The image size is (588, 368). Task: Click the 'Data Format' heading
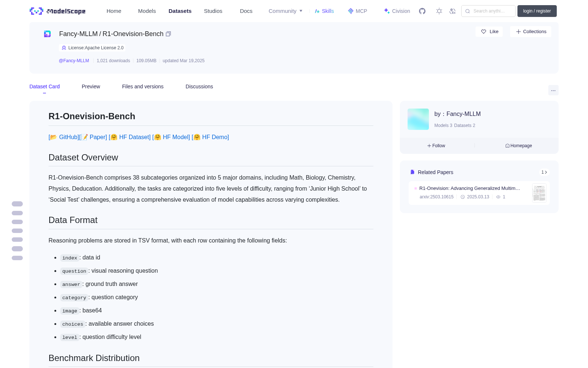73,220
